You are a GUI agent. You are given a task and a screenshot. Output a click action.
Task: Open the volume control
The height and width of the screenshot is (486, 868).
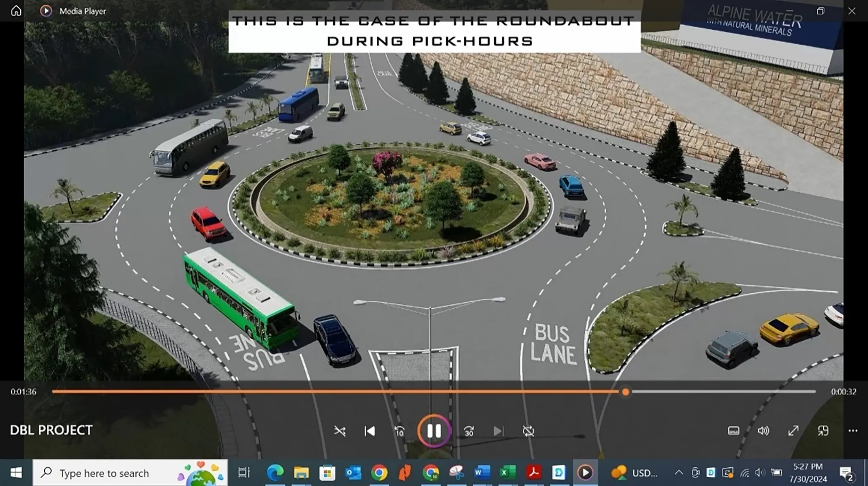tap(763, 431)
